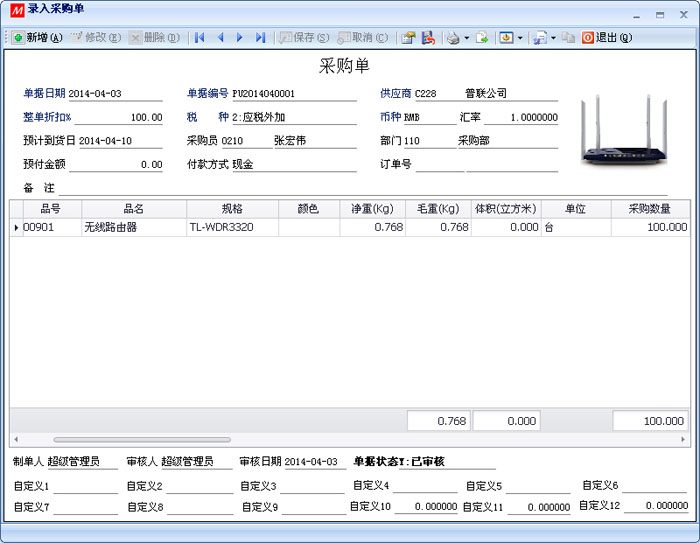This screenshot has height=543, width=700.
Task: Click the supplier code field C228
Action: click(x=438, y=94)
